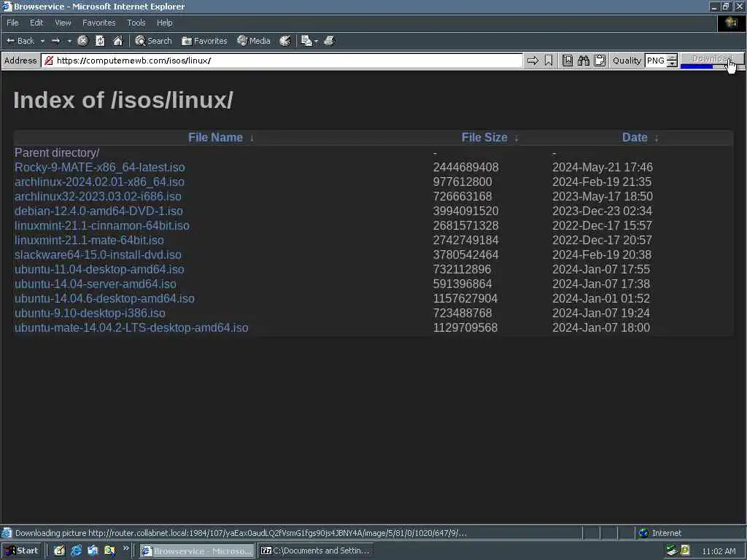Open ubuntu-9.10-desktop-i386.iso link

[x=90, y=313]
